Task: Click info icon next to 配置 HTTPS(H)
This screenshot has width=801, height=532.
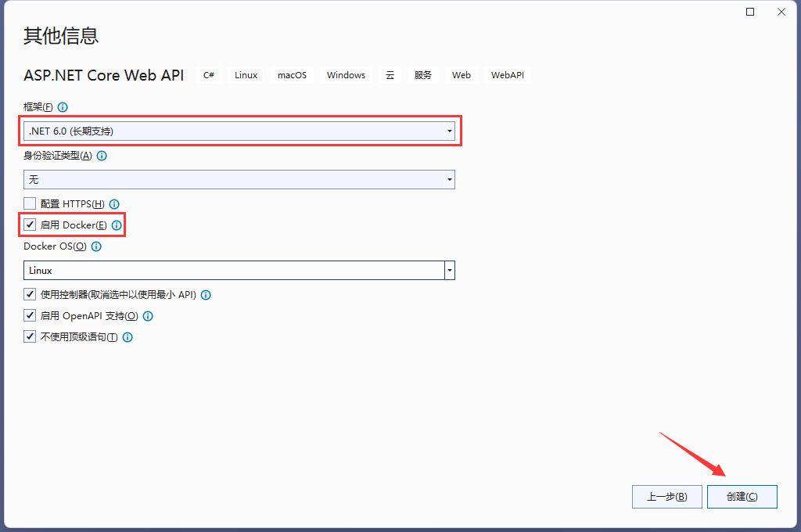Action: [x=114, y=204]
